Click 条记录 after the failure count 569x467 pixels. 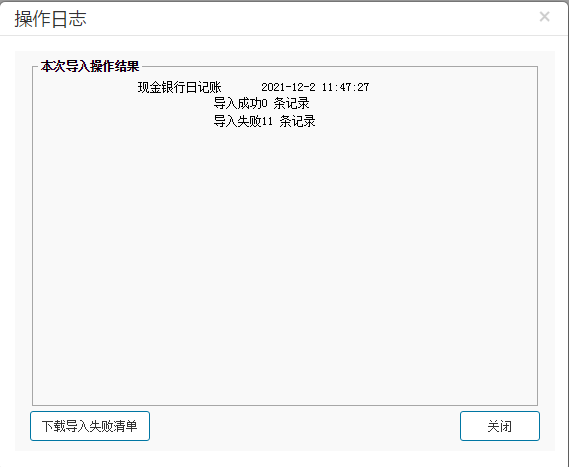[297, 121]
